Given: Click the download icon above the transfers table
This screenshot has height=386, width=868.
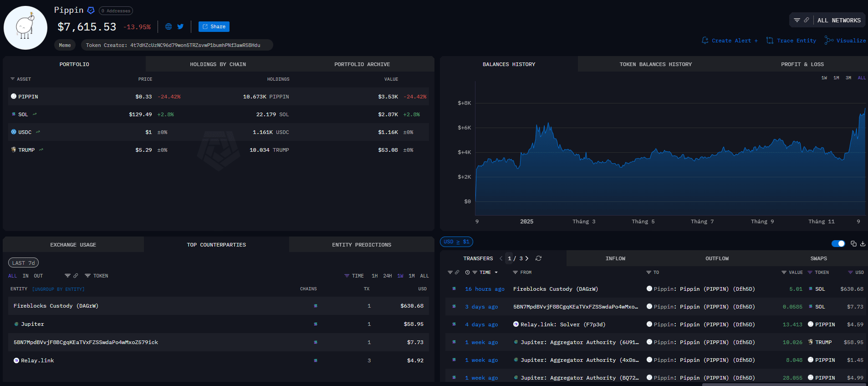Looking at the screenshot, I should [x=863, y=244].
